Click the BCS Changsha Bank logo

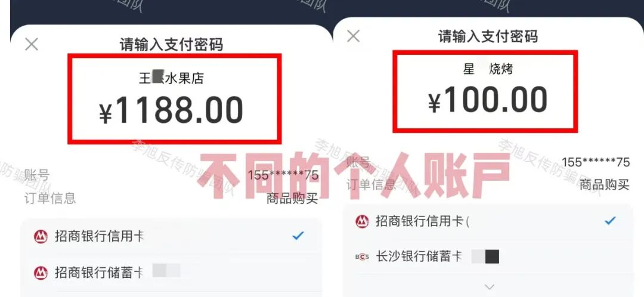point(362,256)
